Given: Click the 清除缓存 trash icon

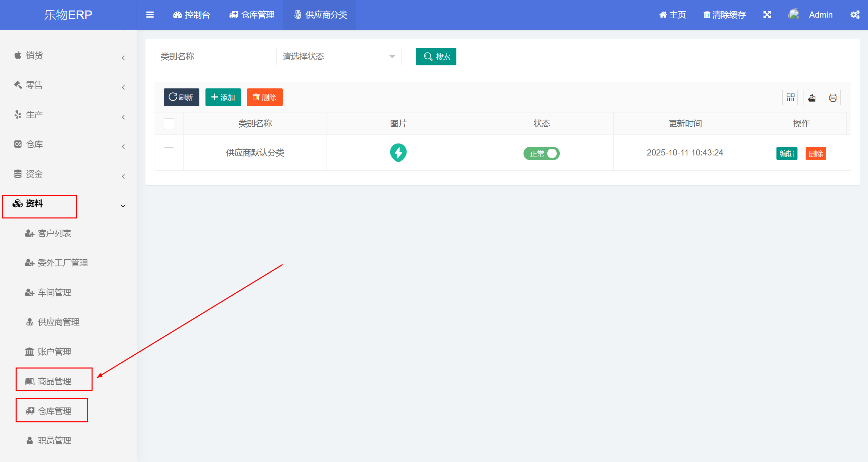Looking at the screenshot, I should pos(707,15).
